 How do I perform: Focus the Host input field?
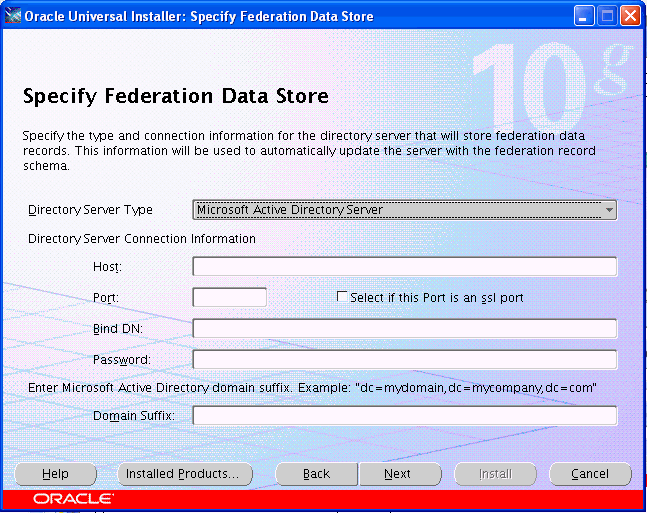tap(404, 266)
